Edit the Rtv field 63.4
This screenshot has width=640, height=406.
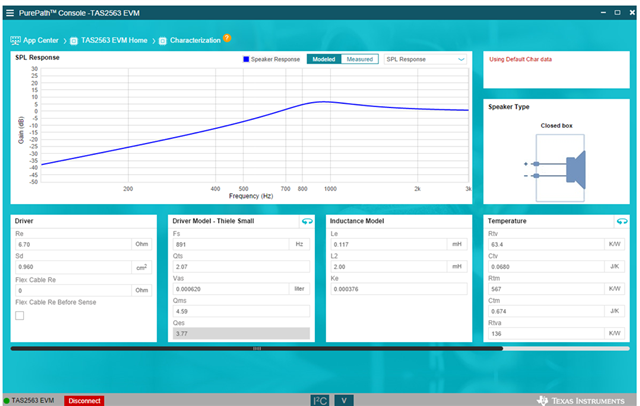546,244
